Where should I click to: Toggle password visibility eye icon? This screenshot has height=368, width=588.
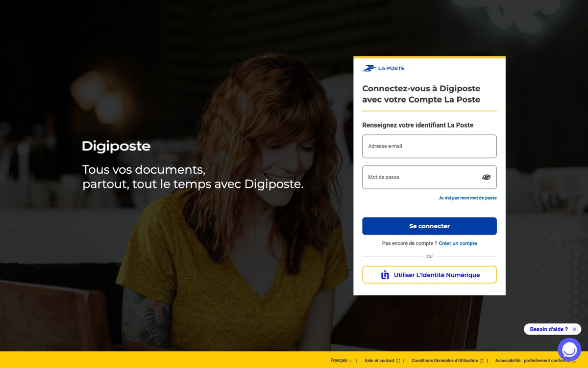click(x=486, y=177)
